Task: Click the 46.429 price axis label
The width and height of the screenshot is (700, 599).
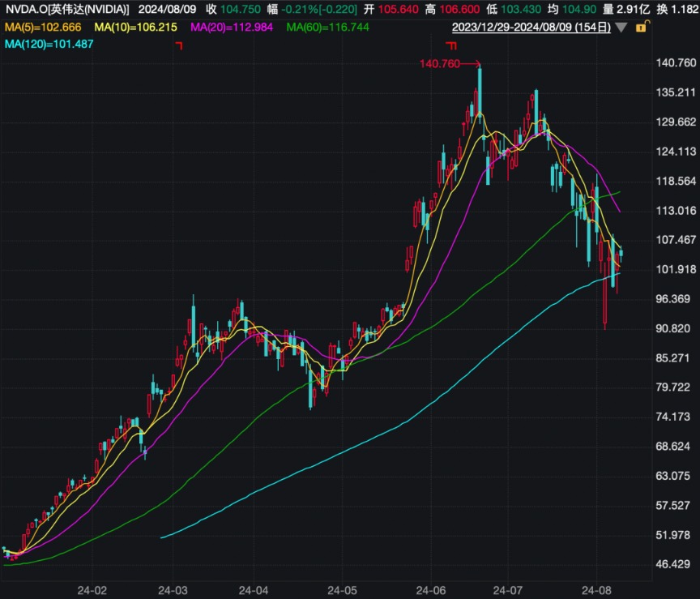Action: 676,564
